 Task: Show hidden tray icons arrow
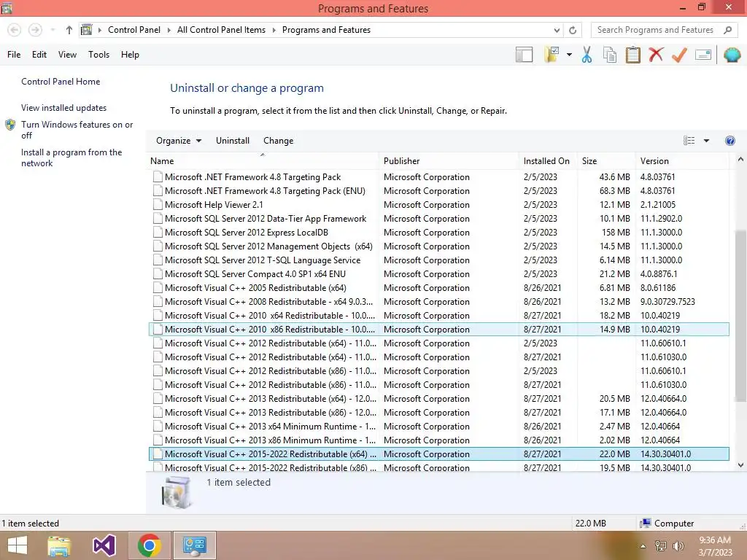pyautogui.click(x=643, y=546)
